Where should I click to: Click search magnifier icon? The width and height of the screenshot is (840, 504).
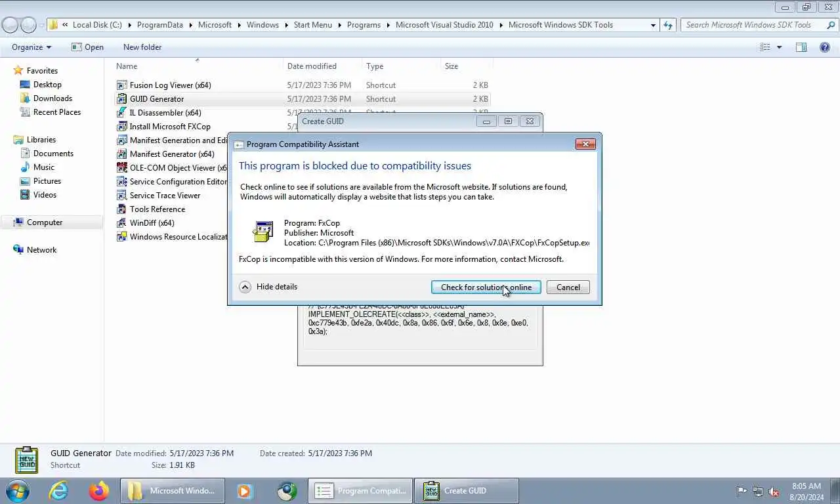tap(831, 25)
